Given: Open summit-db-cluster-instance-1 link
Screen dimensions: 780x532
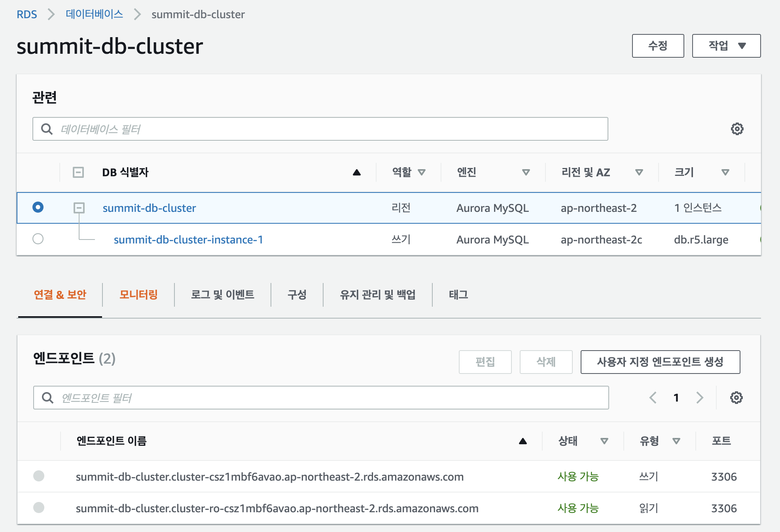Looking at the screenshot, I should point(188,240).
